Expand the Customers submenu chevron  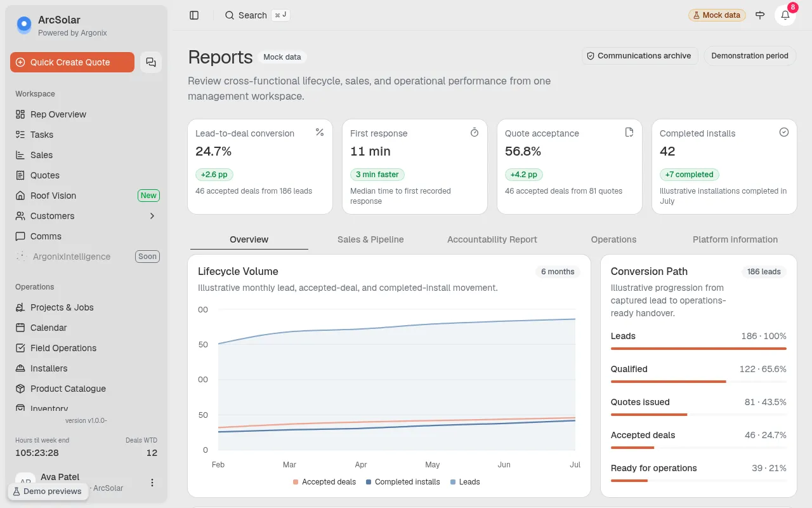click(152, 216)
